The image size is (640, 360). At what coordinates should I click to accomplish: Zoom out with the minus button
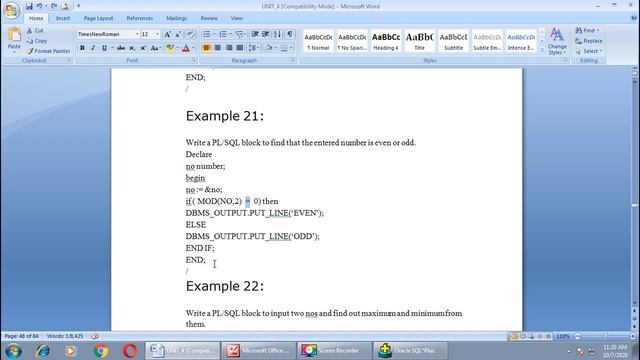(x=578, y=336)
